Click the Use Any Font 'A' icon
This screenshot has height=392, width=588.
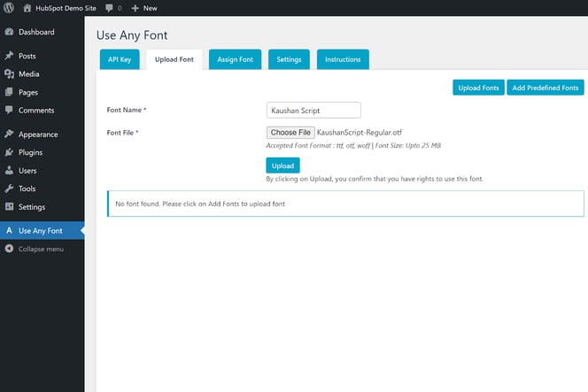[x=10, y=230]
